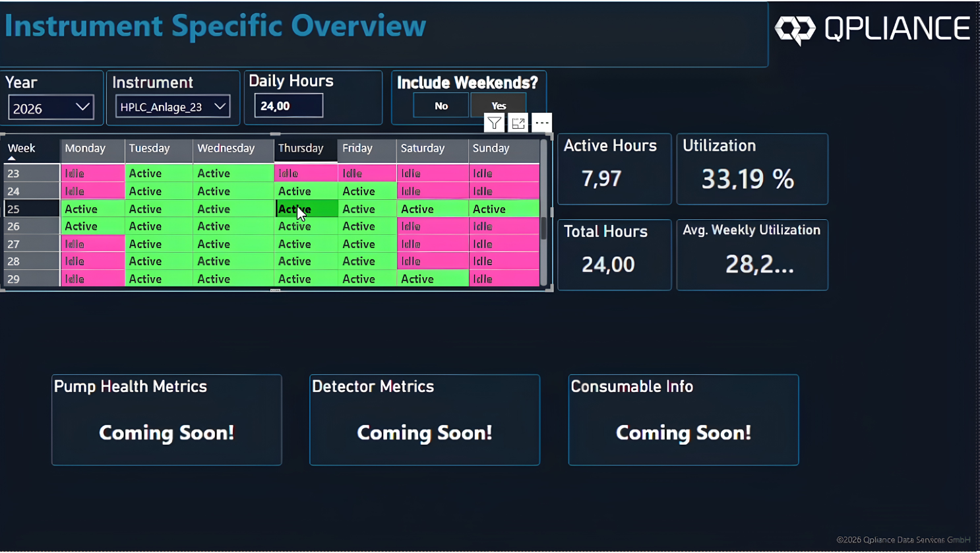Select week 29 row header
The image size is (980, 553).
click(32, 279)
